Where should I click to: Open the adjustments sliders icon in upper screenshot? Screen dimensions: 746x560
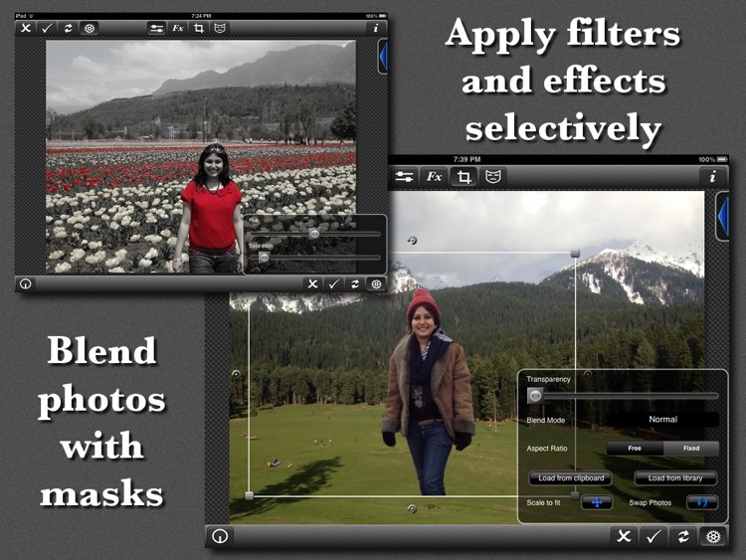(x=156, y=29)
